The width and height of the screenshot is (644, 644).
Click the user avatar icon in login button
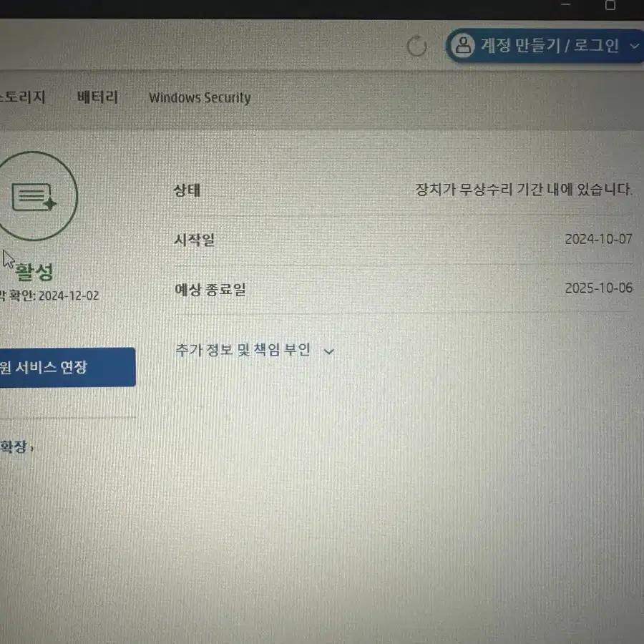click(463, 45)
